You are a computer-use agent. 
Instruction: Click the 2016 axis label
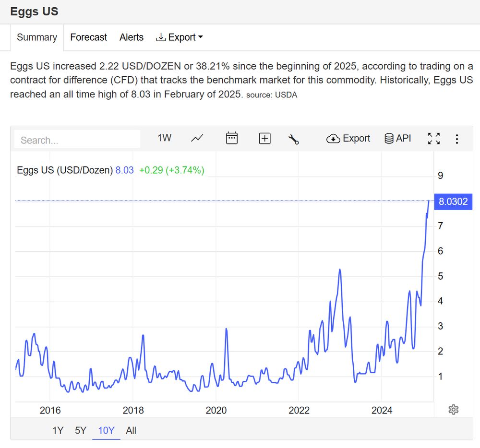[50, 411]
